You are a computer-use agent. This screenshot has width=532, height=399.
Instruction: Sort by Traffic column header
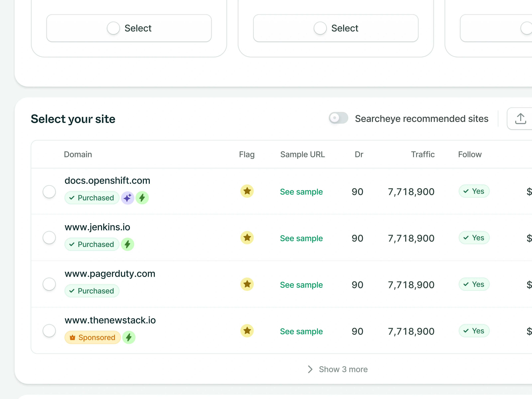(423, 154)
